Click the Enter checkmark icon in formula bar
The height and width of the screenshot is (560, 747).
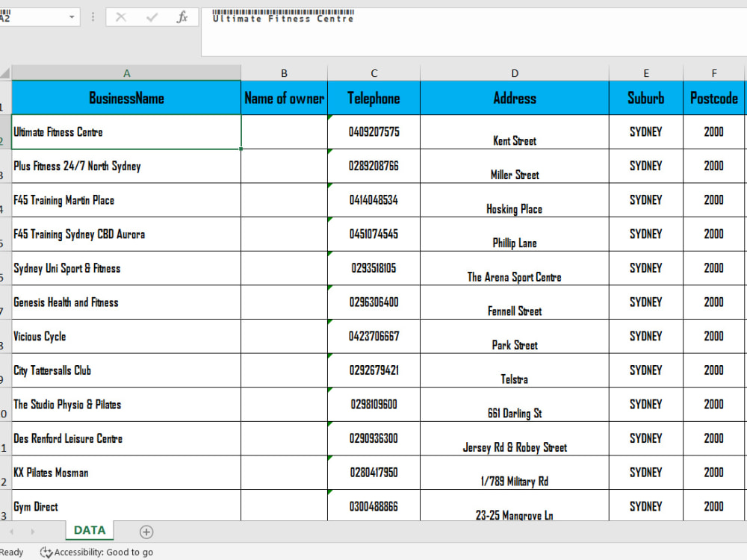(x=152, y=18)
